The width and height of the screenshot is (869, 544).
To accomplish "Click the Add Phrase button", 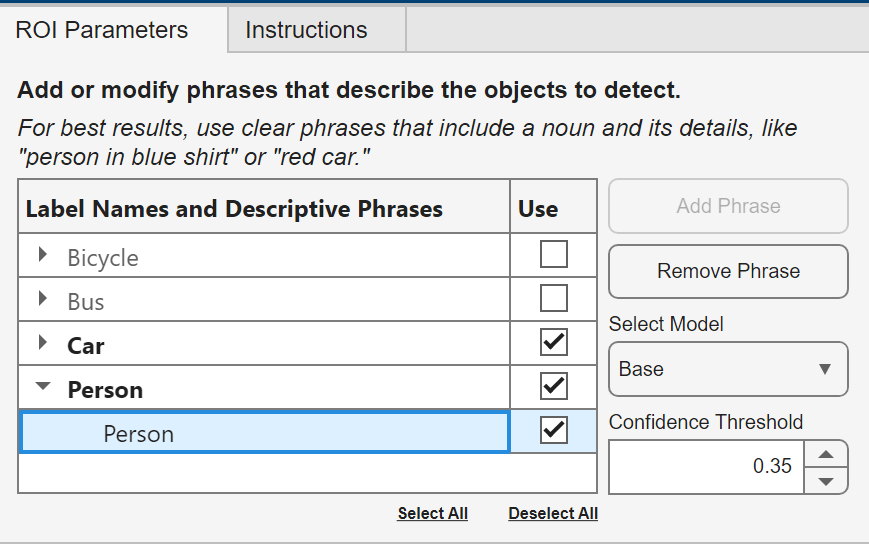I will [x=728, y=206].
